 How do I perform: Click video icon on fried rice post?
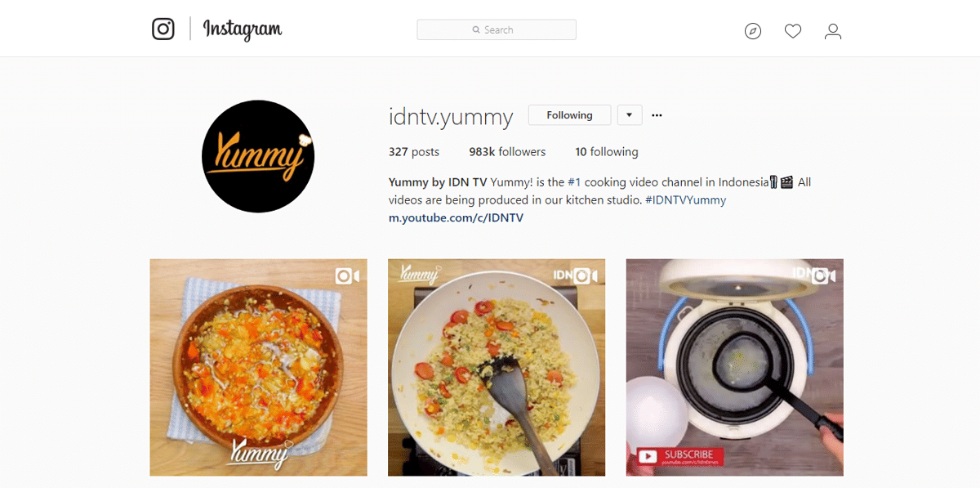tap(586, 276)
